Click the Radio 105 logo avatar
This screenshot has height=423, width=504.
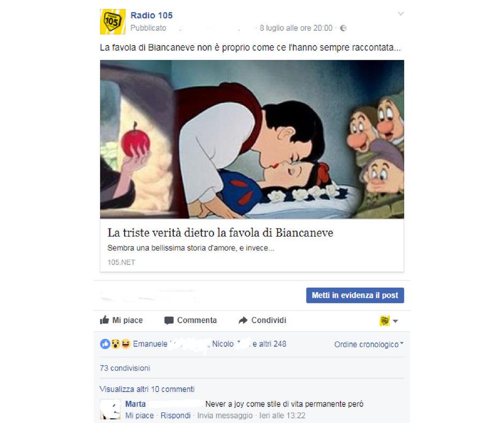point(113,21)
